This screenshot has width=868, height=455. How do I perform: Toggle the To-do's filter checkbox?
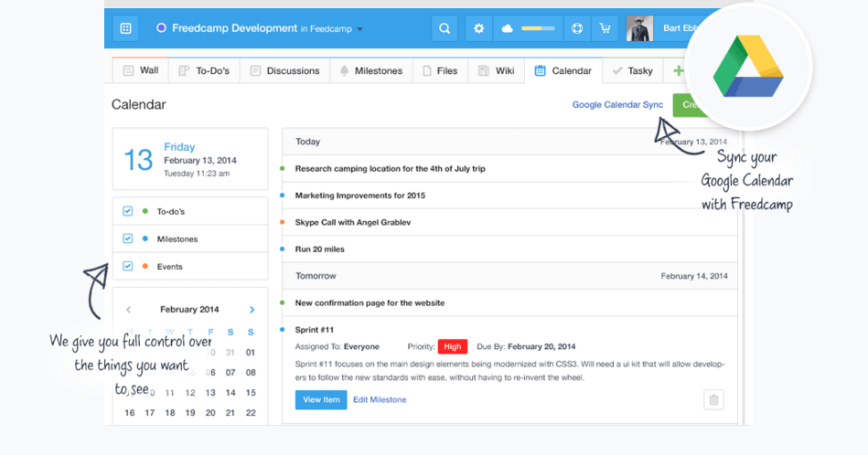(x=128, y=211)
